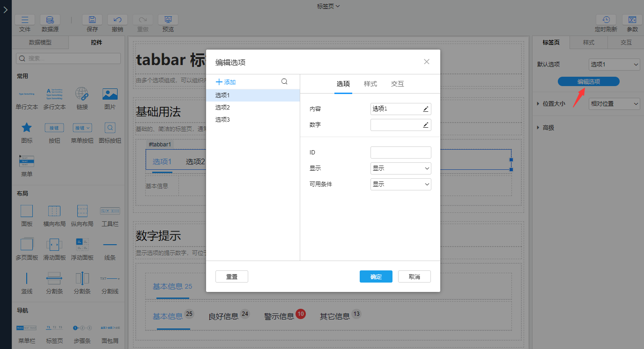Viewport: 644px width, 349px height.
Task: Click the 保存 save toolbar icon
Action: [x=92, y=20]
